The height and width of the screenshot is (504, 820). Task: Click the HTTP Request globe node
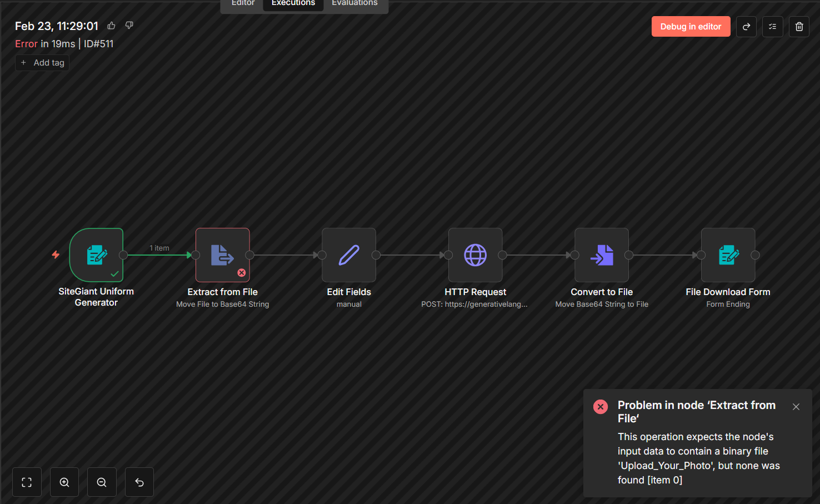(475, 255)
